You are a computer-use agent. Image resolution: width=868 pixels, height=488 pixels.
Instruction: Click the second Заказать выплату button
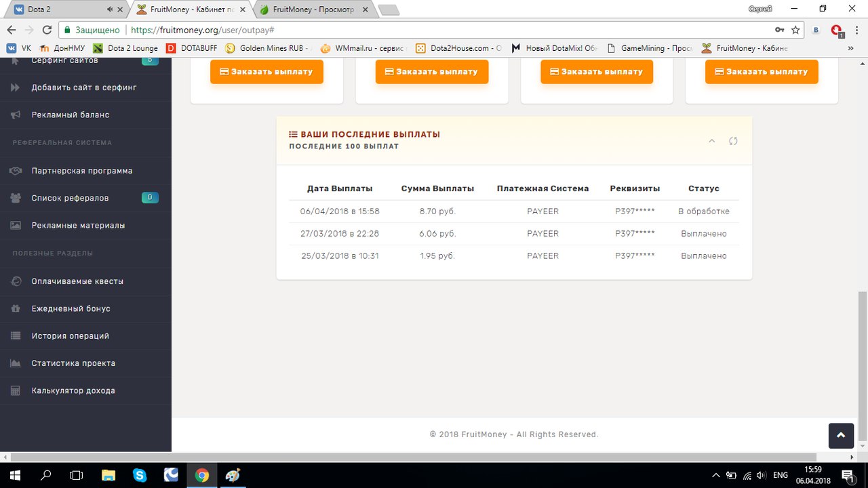[x=432, y=71]
